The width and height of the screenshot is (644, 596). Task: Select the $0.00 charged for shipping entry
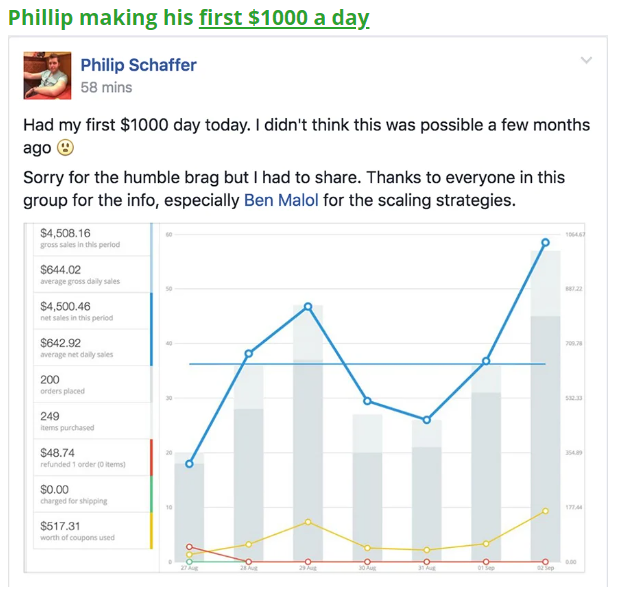93,494
